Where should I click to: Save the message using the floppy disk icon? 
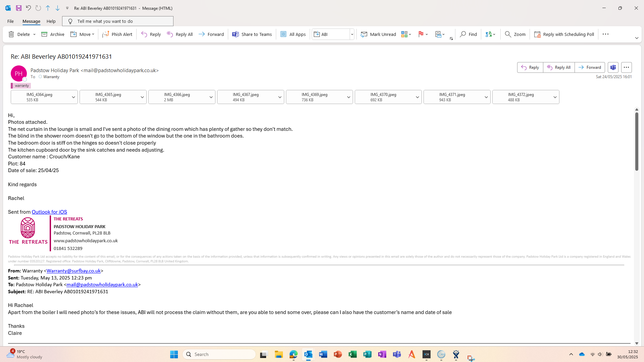click(x=19, y=8)
